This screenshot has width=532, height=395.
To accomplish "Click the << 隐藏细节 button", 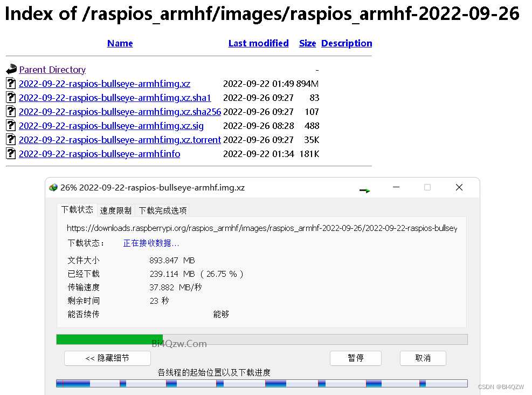I will 107,358.
